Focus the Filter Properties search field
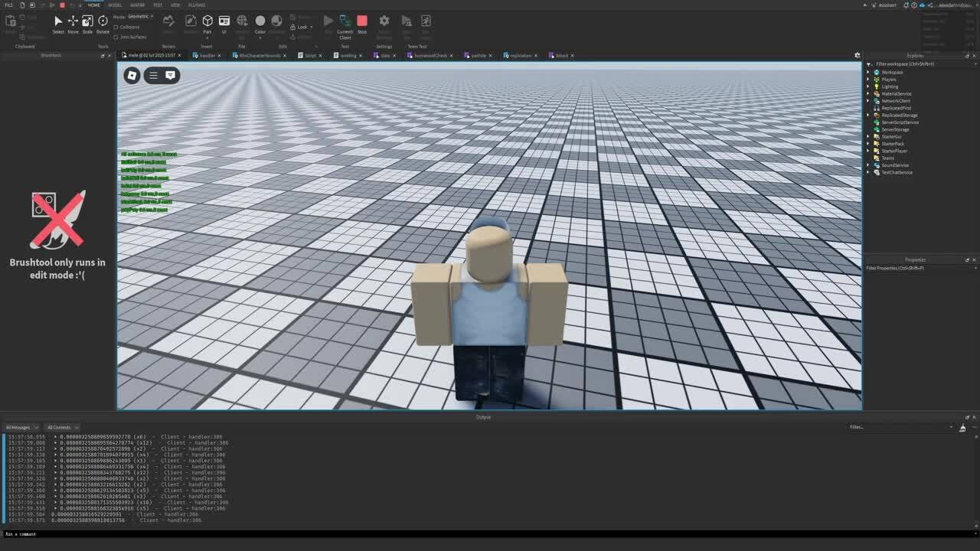Image resolution: width=980 pixels, height=551 pixels. coord(922,268)
